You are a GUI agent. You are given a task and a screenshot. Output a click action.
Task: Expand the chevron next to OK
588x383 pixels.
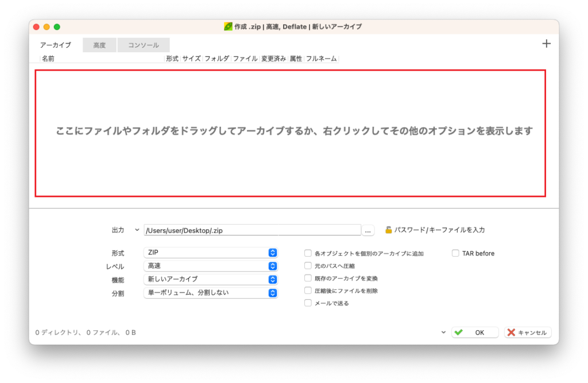coord(443,332)
